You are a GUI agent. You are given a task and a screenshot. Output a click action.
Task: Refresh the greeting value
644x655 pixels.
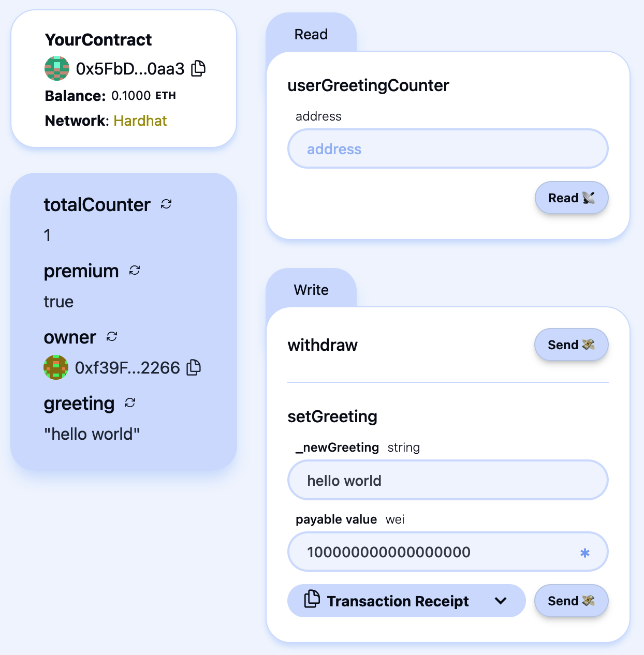coord(130,403)
